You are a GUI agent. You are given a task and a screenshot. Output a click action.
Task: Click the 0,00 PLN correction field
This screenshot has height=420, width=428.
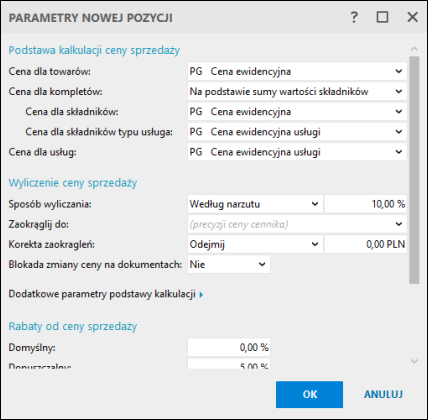[366, 244]
